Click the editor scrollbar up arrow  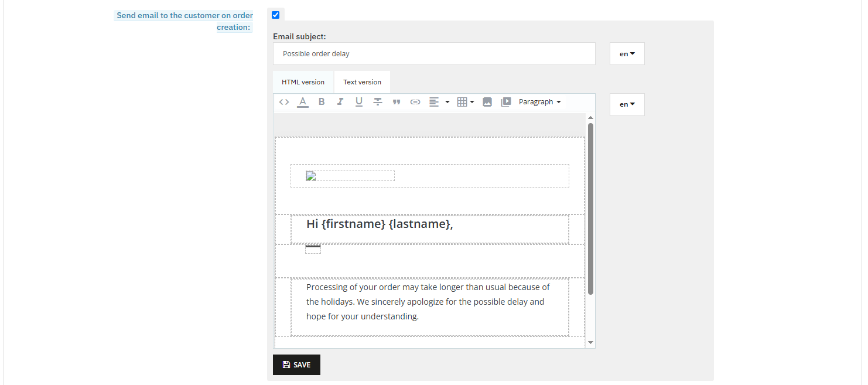pyautogui.click(x=590, y=118)
